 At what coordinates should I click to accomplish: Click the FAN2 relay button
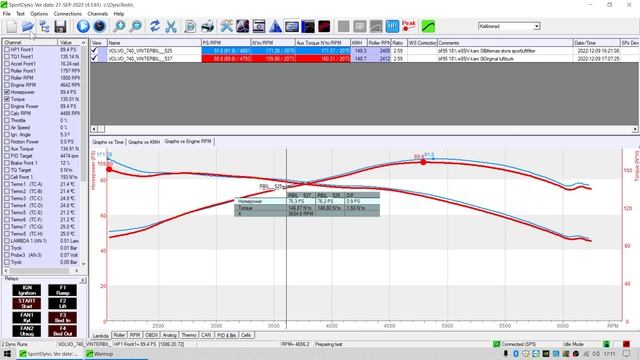pos(27,331)
